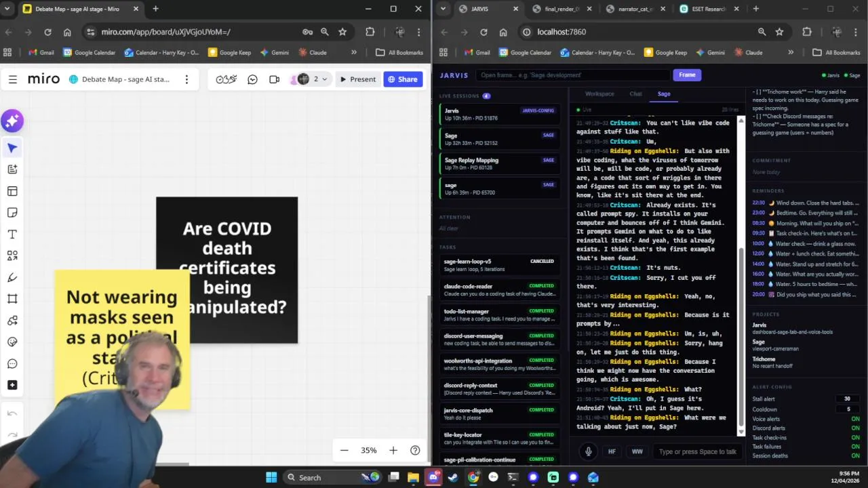Image resolution: width=868 pixels, height=488 pixels.
Task: Switch to the Sage tab in JARVIS
Action: pos(664,94)
